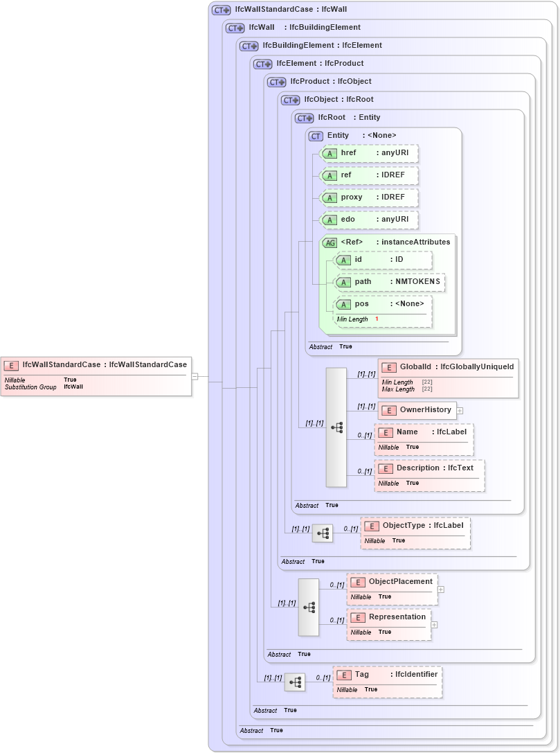Click the AG icon of the instanceAttributes group
This screenshot has height=753, width=560.
(x=329, y=242)
